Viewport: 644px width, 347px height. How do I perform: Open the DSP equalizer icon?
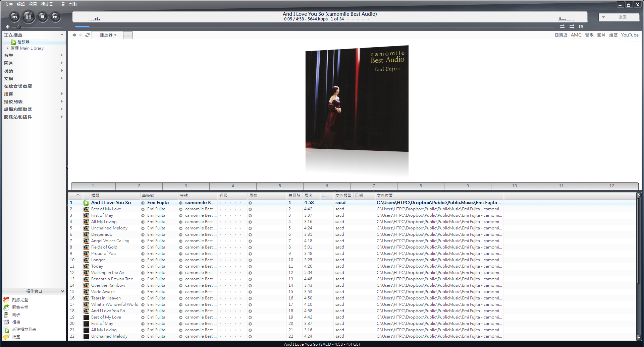[581, 26]
